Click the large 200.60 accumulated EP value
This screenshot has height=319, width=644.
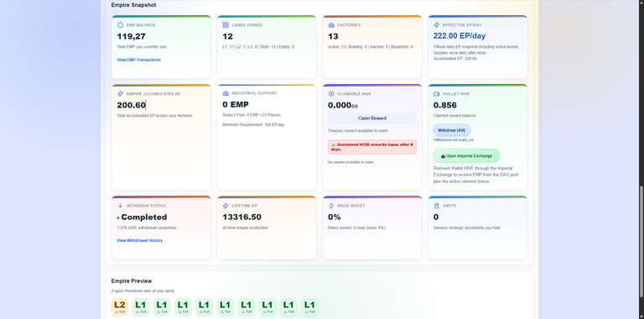coord(132,105)
